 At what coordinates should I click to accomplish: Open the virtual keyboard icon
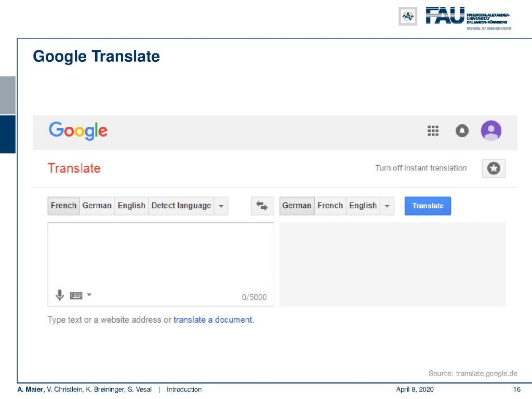pyautogui.click(x=76, y=296)
